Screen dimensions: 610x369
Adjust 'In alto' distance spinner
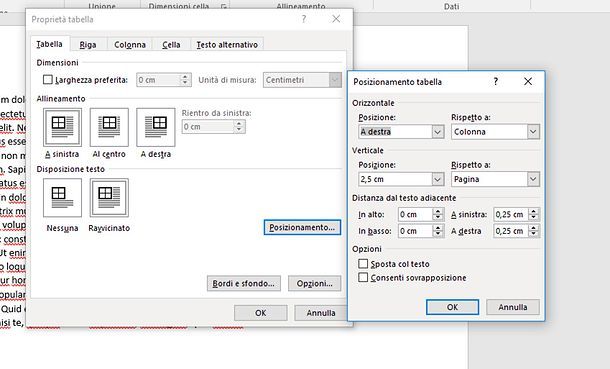click(438, 214)
